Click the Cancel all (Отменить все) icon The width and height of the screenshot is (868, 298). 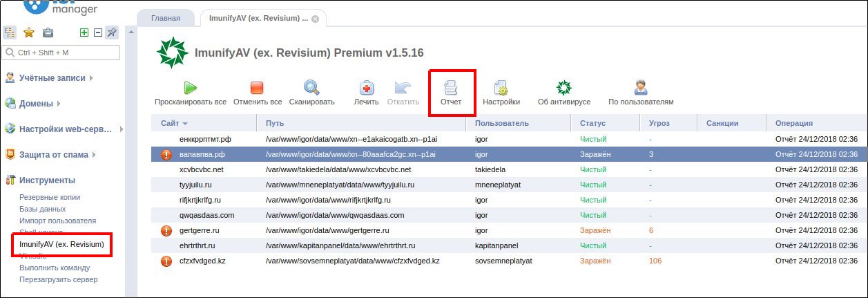coord(257,88)
